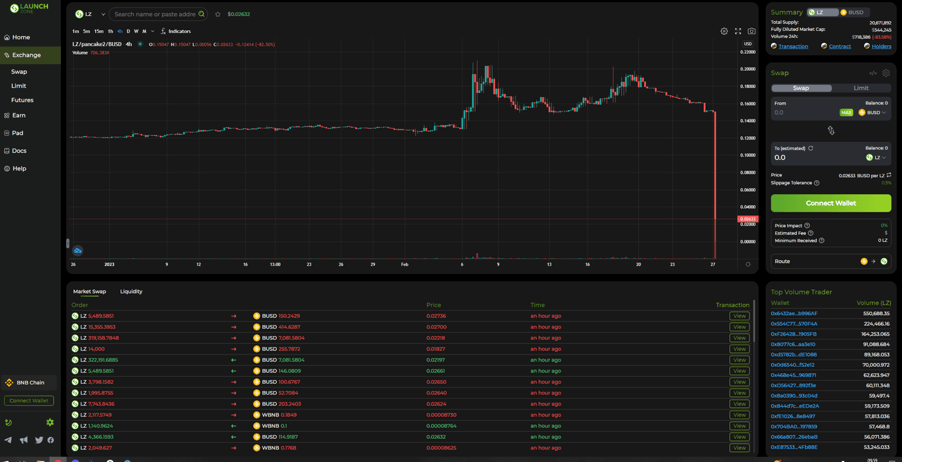Viewport: 936px width, 462px height.
Task: View transaction for 322,191.6885 LZ order
Action: click(739, 360)
